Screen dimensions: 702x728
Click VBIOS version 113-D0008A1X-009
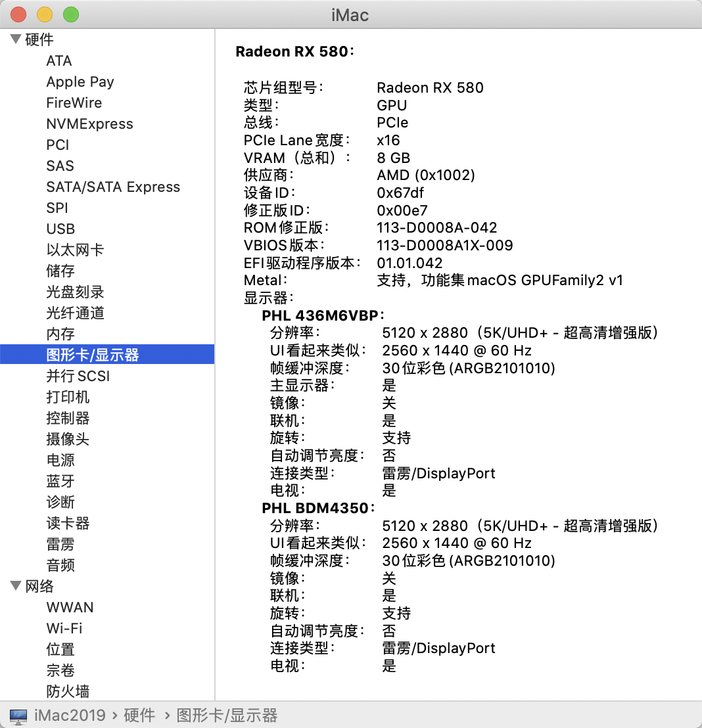pyautogui.click(x=444, y=245)
